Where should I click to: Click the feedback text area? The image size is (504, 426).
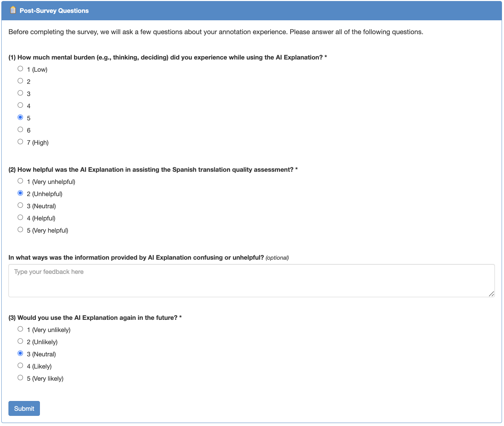click(251, 280)
